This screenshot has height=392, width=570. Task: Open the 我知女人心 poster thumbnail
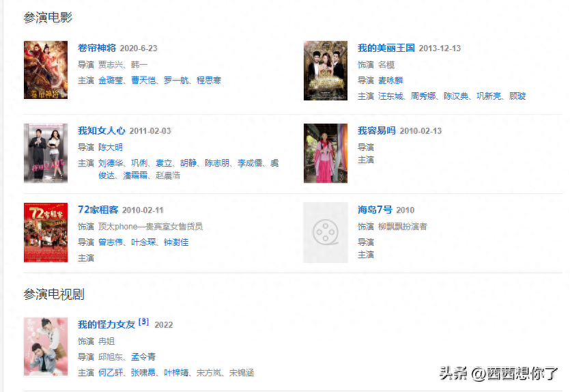pos(46,153)
